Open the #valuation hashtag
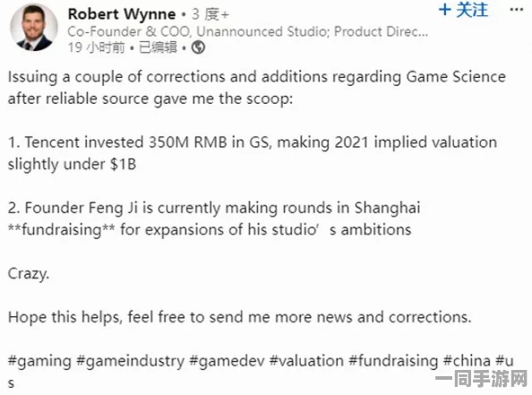 306,361
